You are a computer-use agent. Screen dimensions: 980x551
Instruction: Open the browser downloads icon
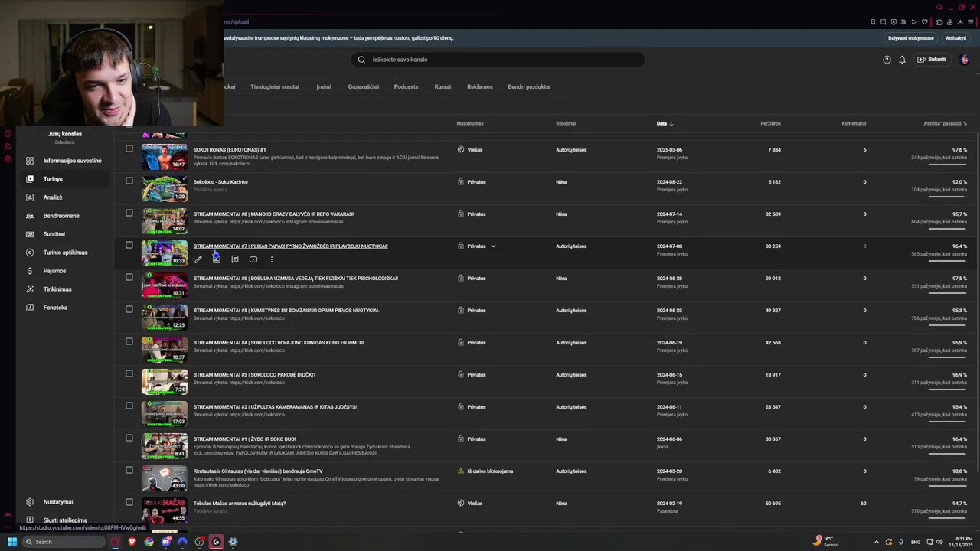[x=960, y=22]
